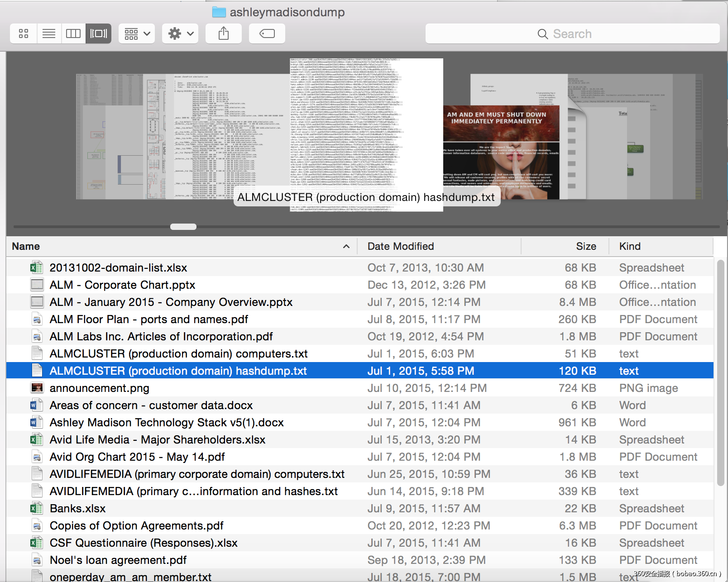Click PDF icon of ALM Labs Inc. Articles
The image size is (728, 582).
[37, 336]
